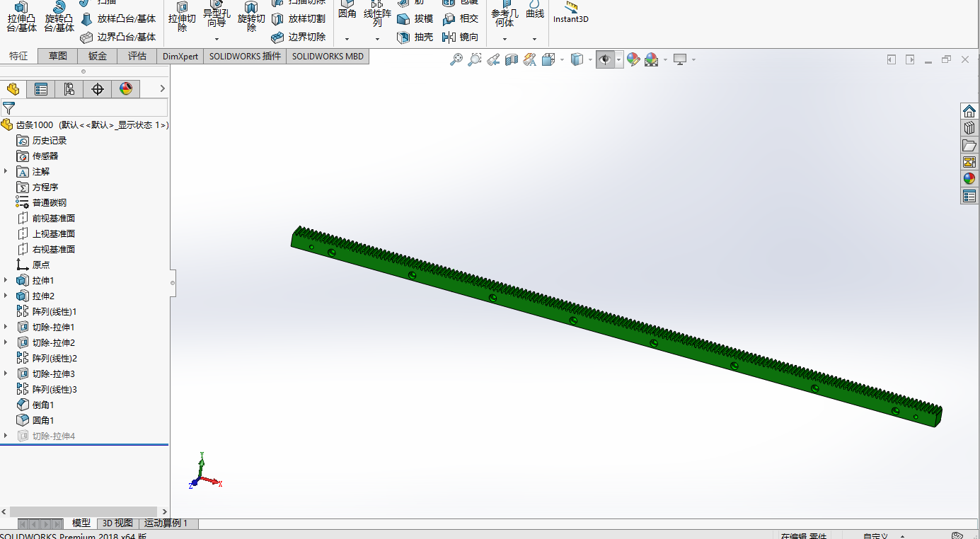
Task: Choose the 放样凸台/基体 loft tool
Action: (x=117, y=19)
